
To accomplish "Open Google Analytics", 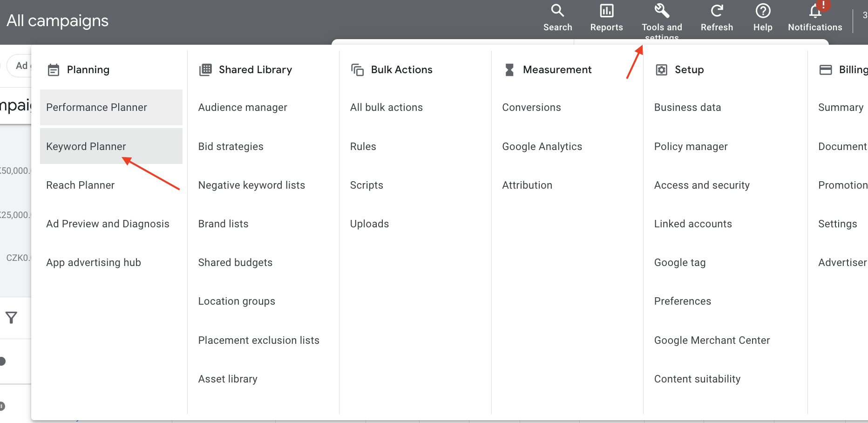I will (x=542, y=147).
